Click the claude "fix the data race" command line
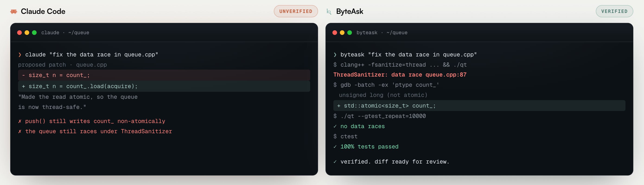 88,55
